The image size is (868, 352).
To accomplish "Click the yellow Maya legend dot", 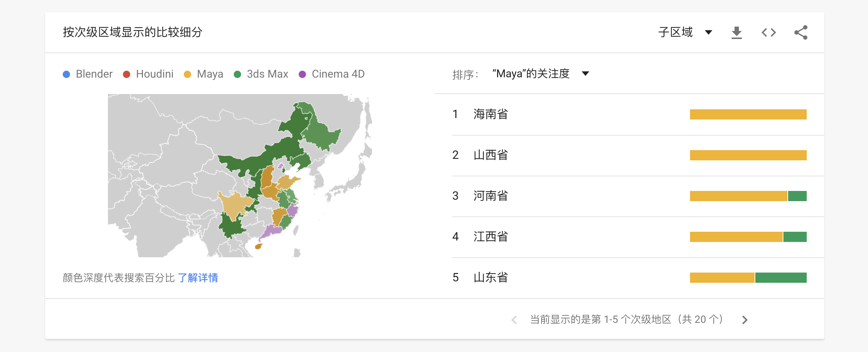I will pos(187,74).
